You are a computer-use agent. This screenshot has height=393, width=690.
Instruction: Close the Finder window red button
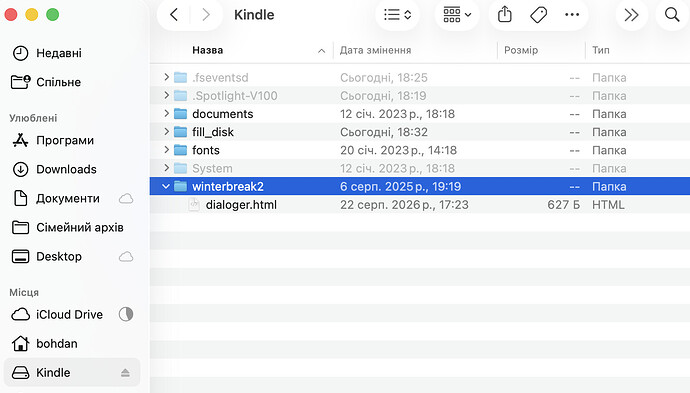(11, 15)
